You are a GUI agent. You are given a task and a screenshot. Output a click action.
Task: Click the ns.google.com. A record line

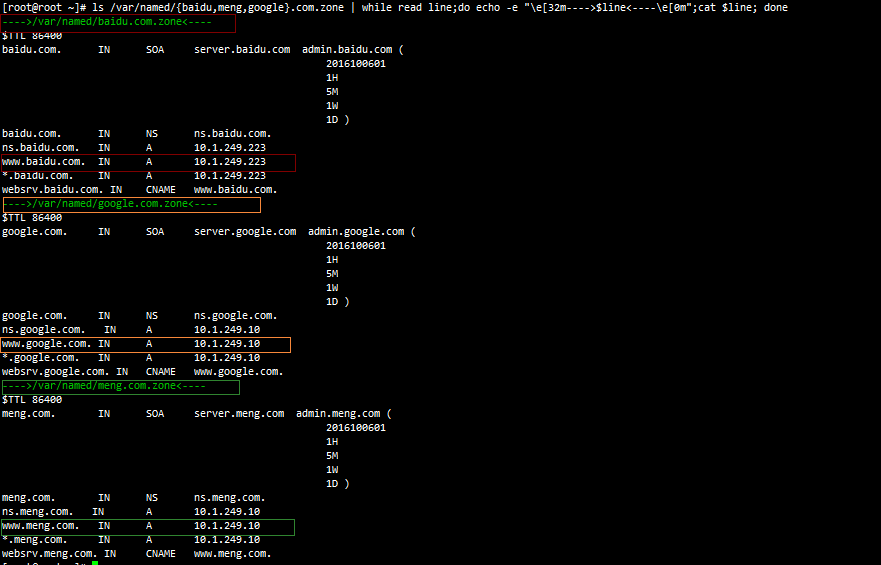[131, 330]
